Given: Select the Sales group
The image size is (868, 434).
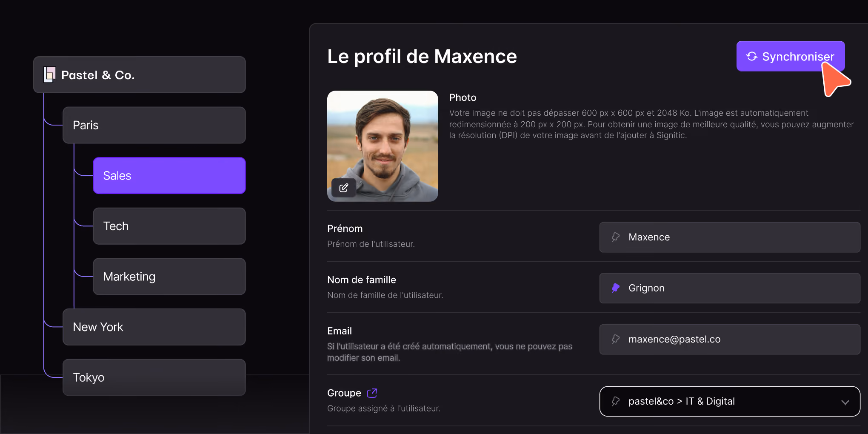Looking at the screenshot, I should click(x=169, y=176).
